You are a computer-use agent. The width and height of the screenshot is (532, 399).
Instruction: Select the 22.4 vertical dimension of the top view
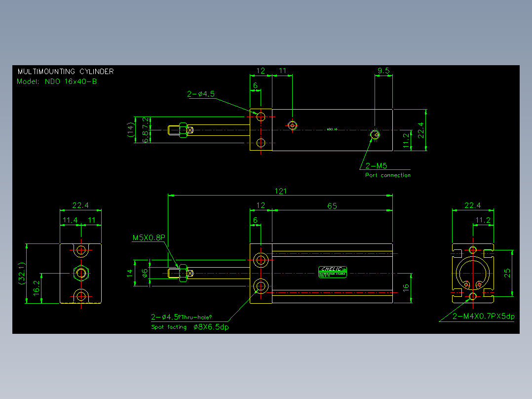(x=420, y=130)
